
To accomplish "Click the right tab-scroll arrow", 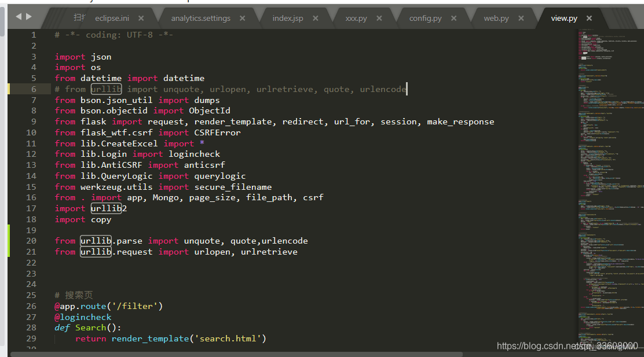I will (29, 16).
